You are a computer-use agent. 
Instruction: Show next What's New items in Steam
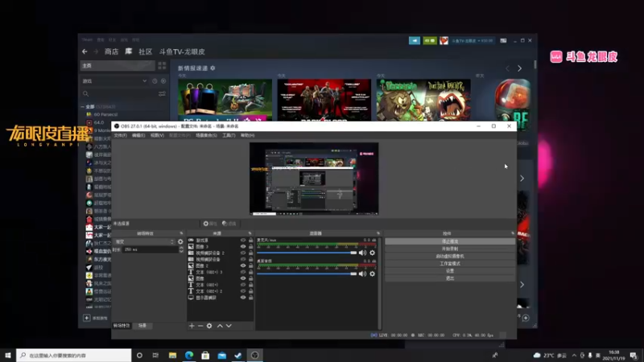tap(519, 68)
